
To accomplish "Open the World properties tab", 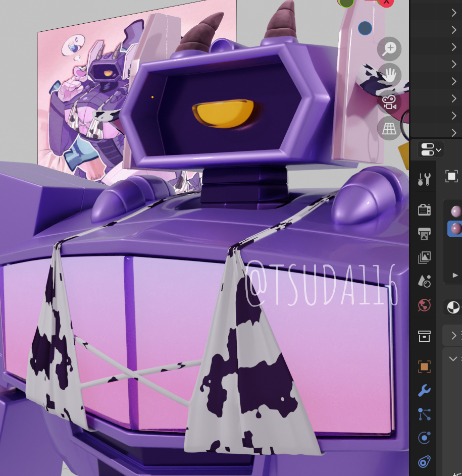I will pos(424,305).
